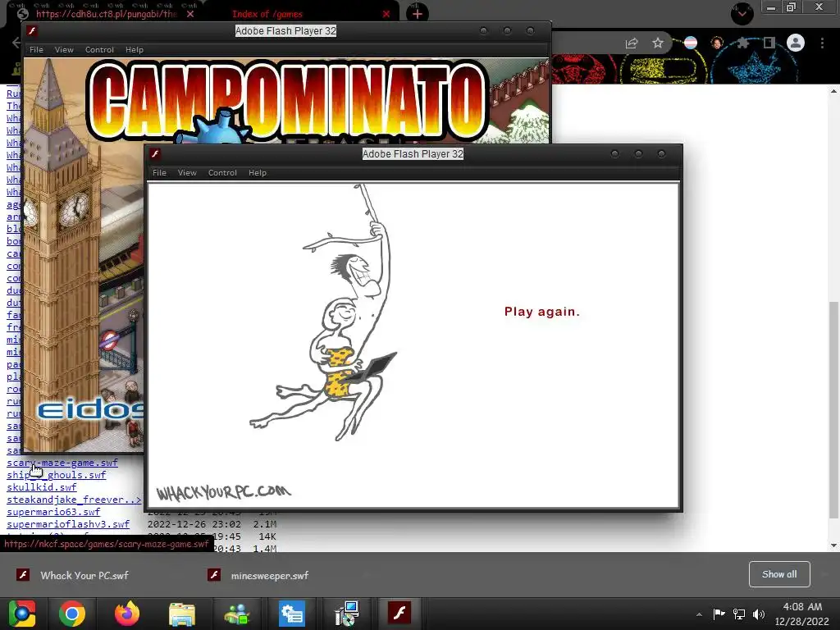
Task: Click the browser vertical scrollbar thumb
Action: 833,410
